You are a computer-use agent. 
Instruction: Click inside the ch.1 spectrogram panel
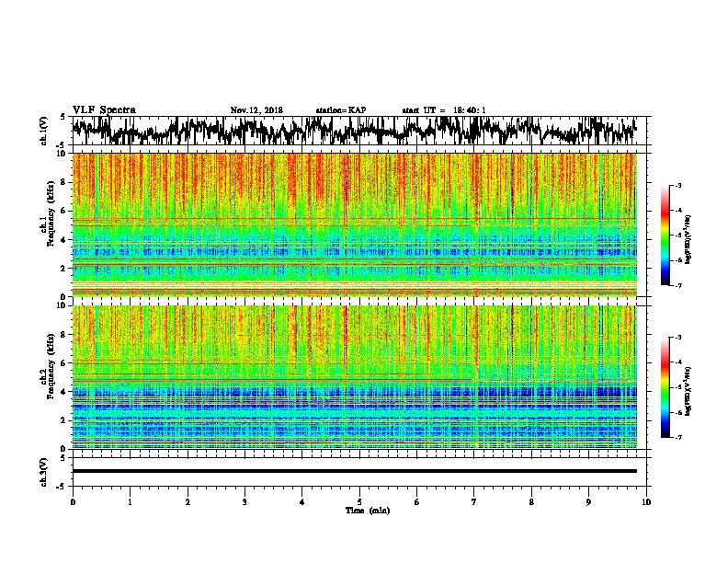354,224
